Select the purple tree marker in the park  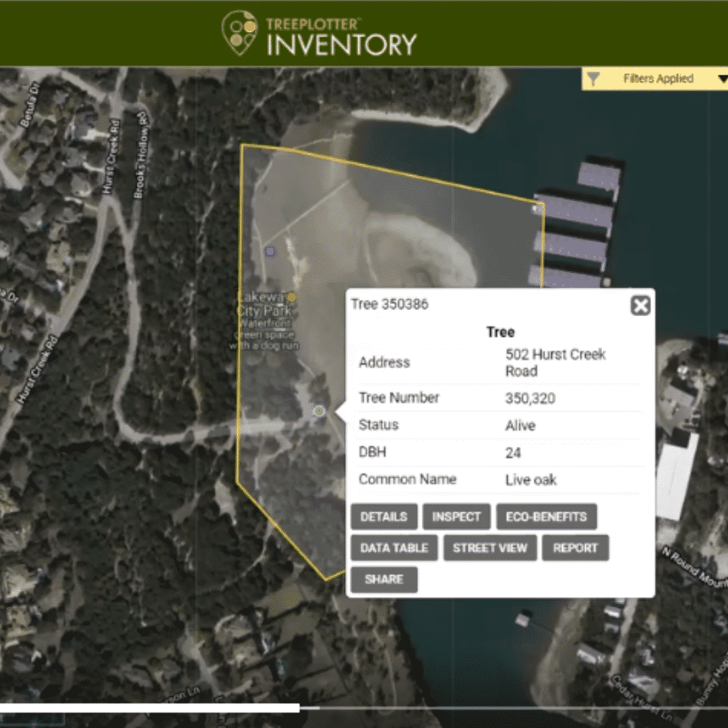click(x=270, y=251)
